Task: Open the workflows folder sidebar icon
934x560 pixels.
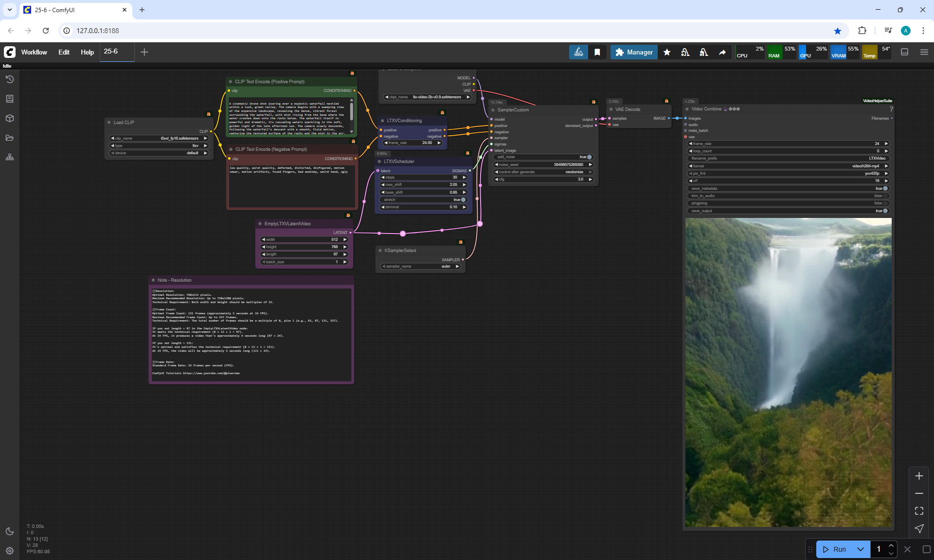Action: [x=10, y=138]
